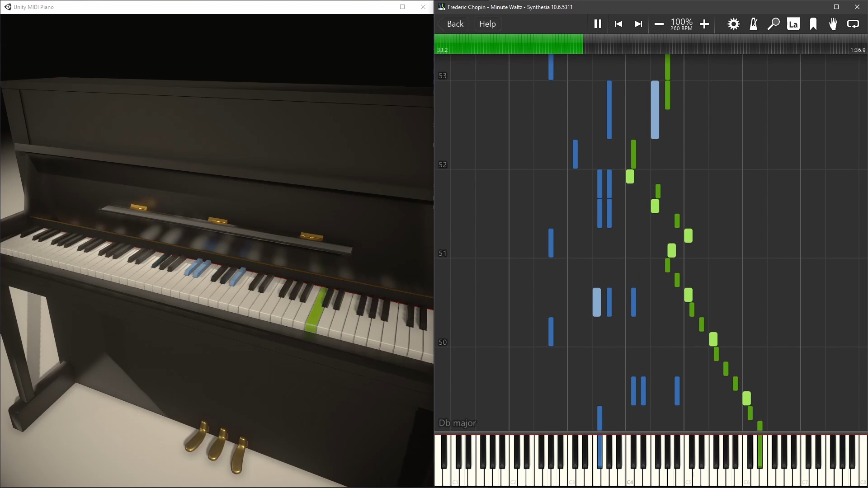Click measure number 52 marker
Screen dimensions: 868x488
tap(443, 165)
